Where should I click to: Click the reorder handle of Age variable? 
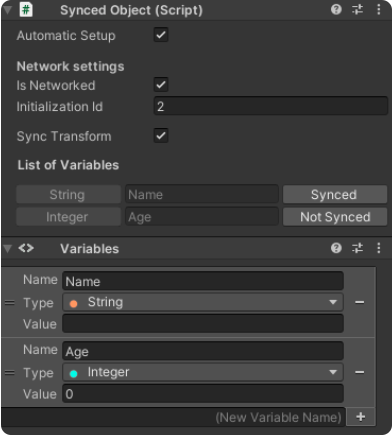[10, 372]
